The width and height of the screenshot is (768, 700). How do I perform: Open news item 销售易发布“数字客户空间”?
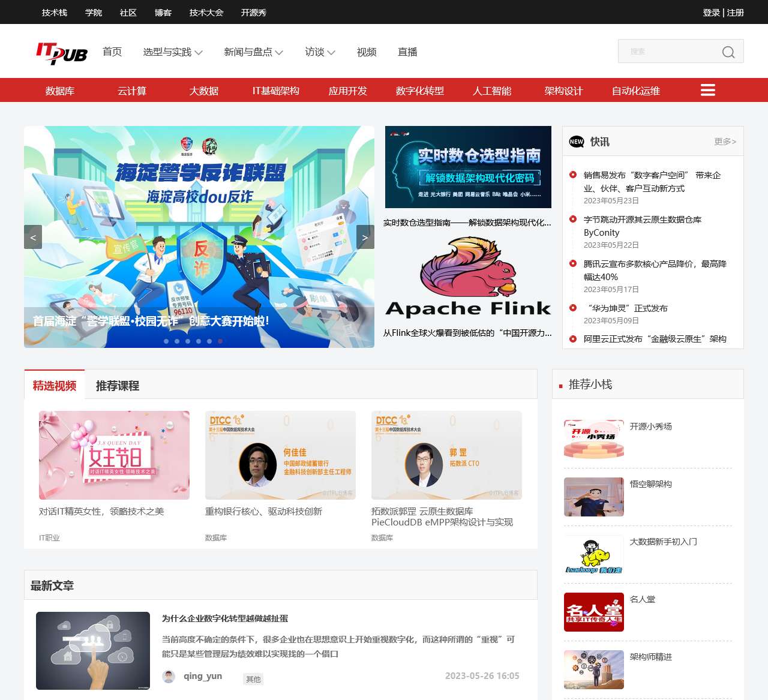point(652,182)
